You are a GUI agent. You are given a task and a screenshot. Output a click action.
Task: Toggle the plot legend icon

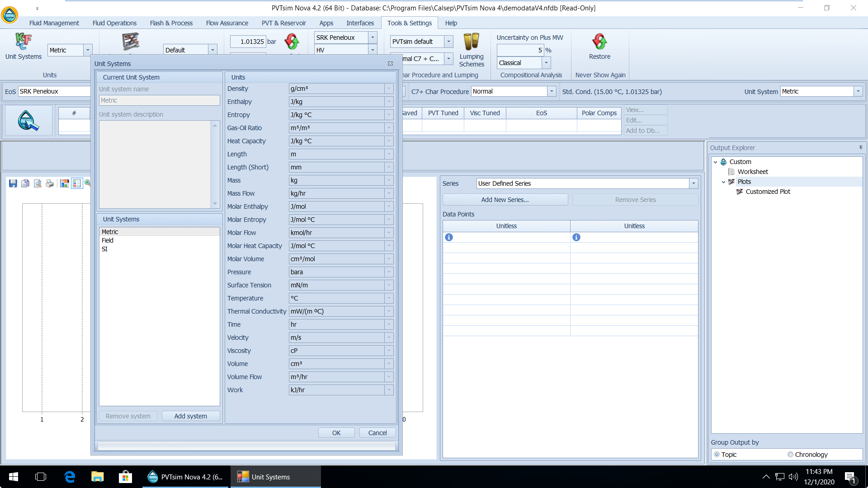[77, 183]
